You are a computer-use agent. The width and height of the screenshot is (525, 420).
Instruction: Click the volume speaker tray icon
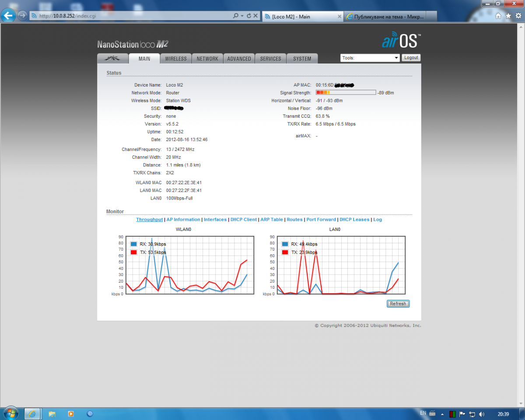click(482, 413)
